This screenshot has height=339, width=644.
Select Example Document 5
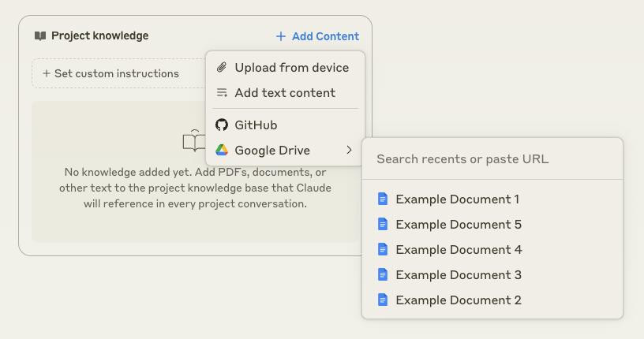coord(492,224)
